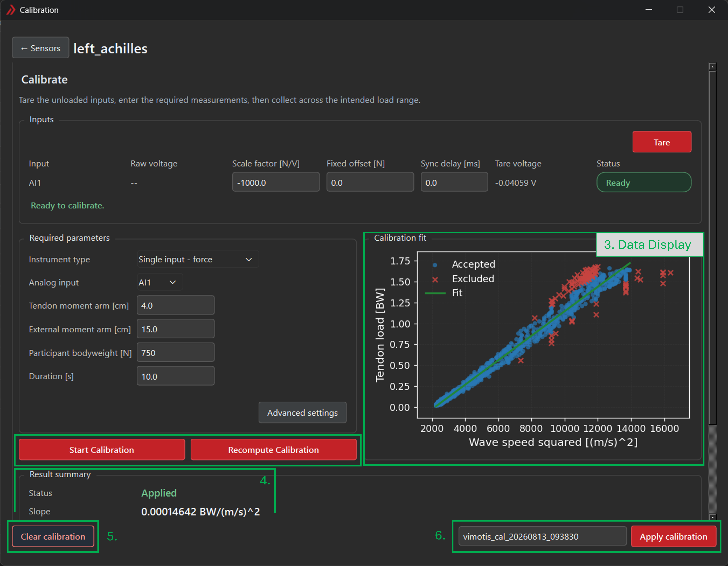Click the 'Ready to calibrate.' message
728x566 pixels.
pos(67,206)
